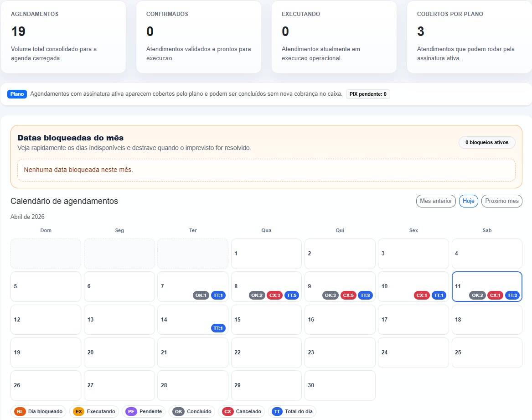The width and height of the screenshot is (532, 420).
Task: Click the BL Dia bloqueado legend badge
Action: [38, 411]
